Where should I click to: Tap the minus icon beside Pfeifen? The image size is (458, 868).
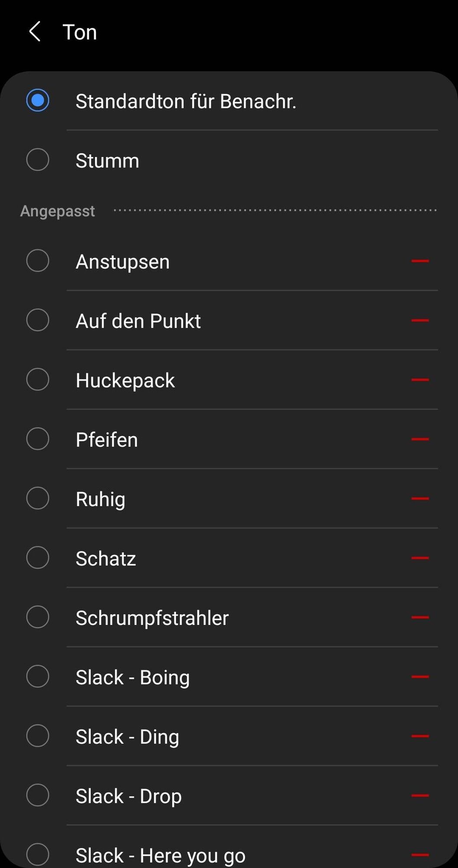click(x=420, y=440)
